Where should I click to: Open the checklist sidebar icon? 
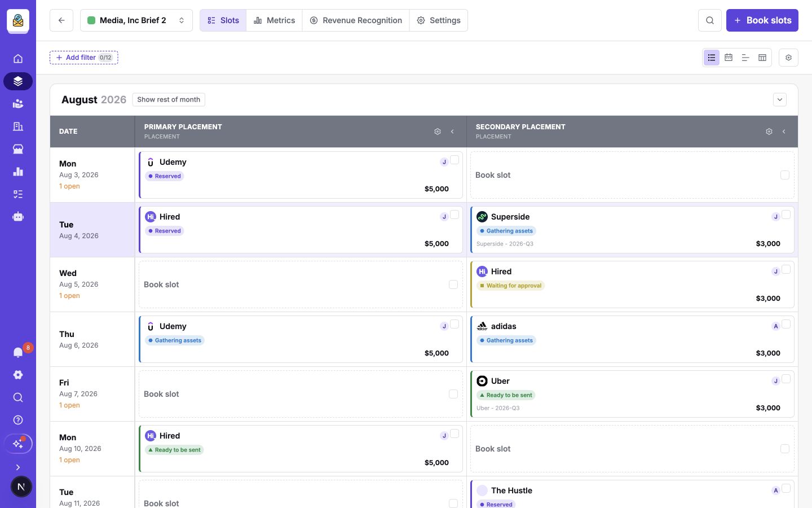18,194
